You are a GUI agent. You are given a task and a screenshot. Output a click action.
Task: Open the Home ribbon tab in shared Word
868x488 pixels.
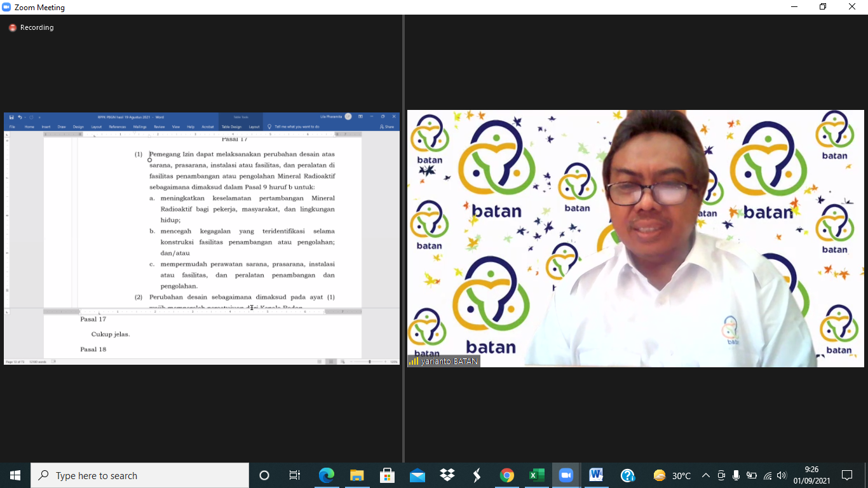[29, 126]
